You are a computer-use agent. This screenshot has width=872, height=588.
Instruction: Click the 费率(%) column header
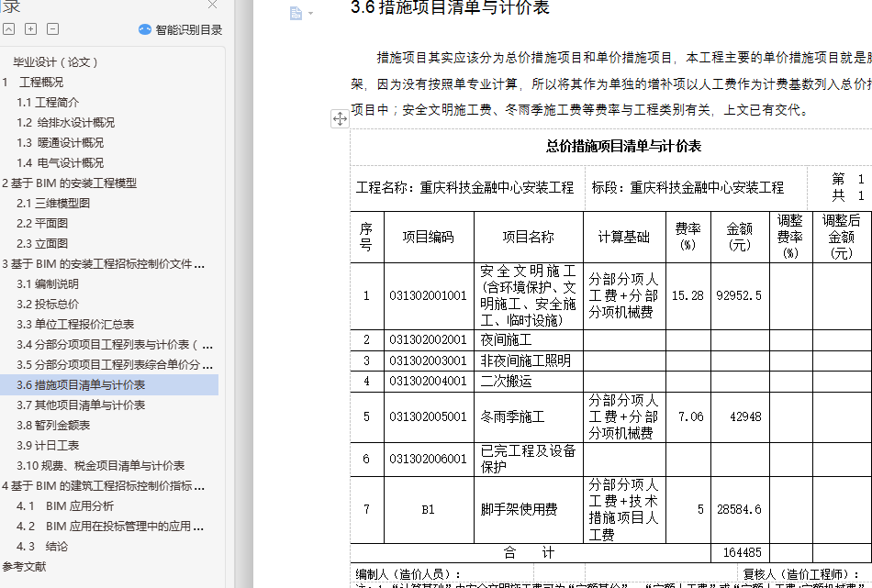point(688,237)
